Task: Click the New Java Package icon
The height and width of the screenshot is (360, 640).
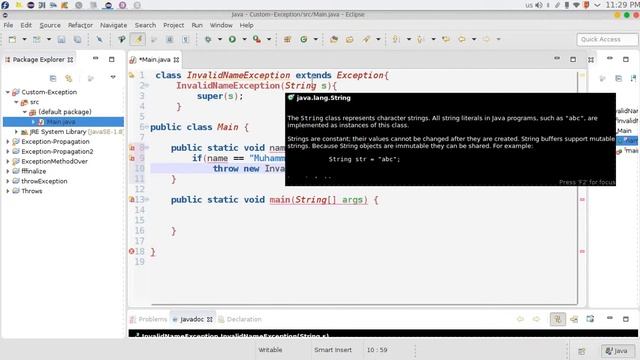Action: (x=287, y=39)
